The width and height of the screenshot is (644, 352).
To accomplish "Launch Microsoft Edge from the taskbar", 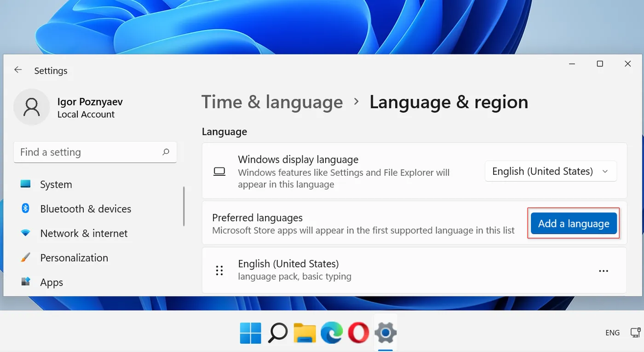I will 332,333.
